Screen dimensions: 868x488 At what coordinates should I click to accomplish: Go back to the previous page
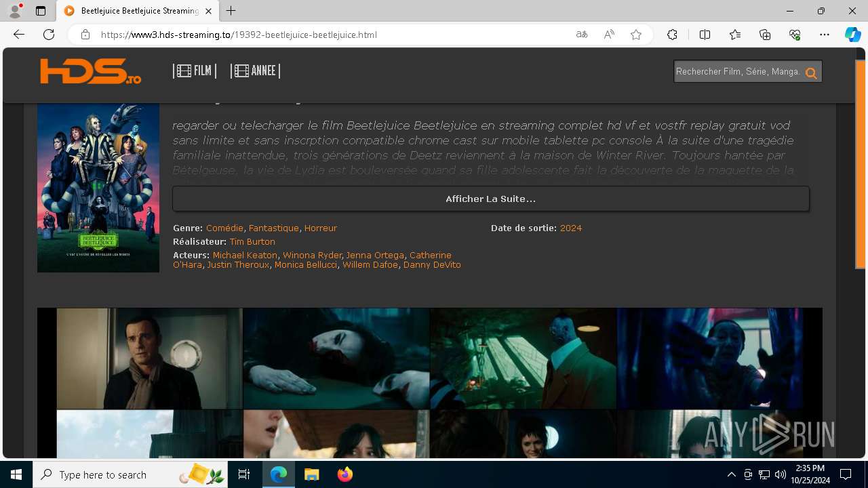point(19,35)
